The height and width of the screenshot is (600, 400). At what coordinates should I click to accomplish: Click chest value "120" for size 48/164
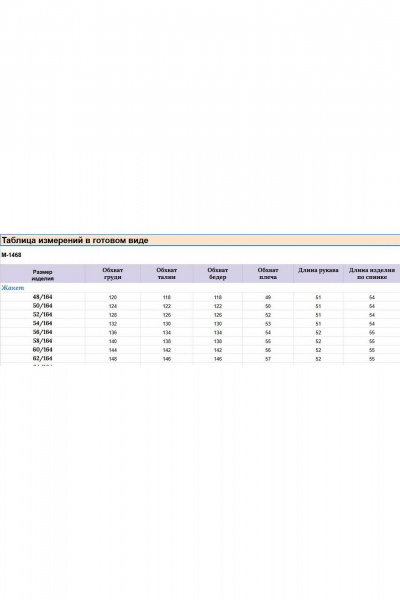pos(113,297)
